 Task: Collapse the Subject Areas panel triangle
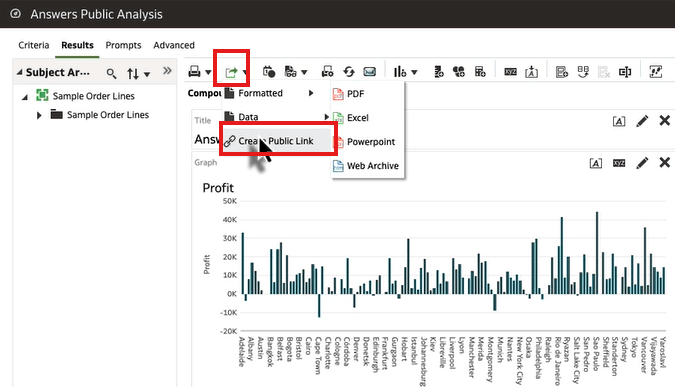(x=19, y=72)
